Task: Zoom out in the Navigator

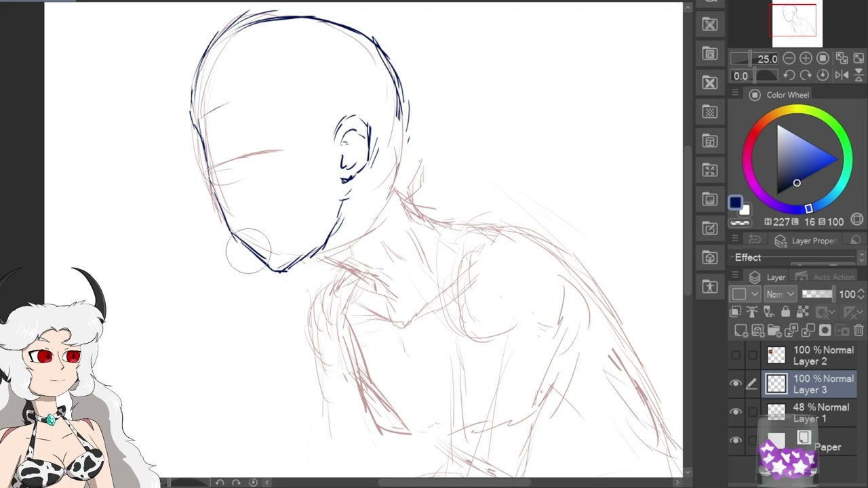Action: [x=789, y=59]
